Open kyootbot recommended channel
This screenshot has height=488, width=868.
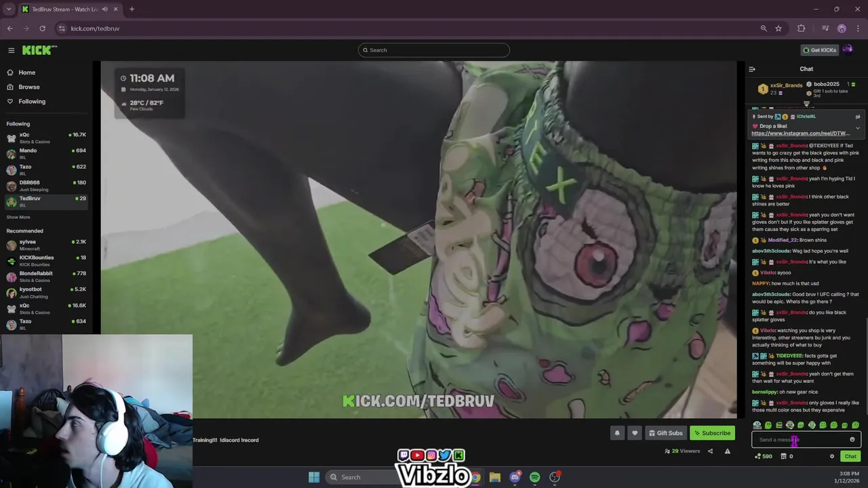46,292
